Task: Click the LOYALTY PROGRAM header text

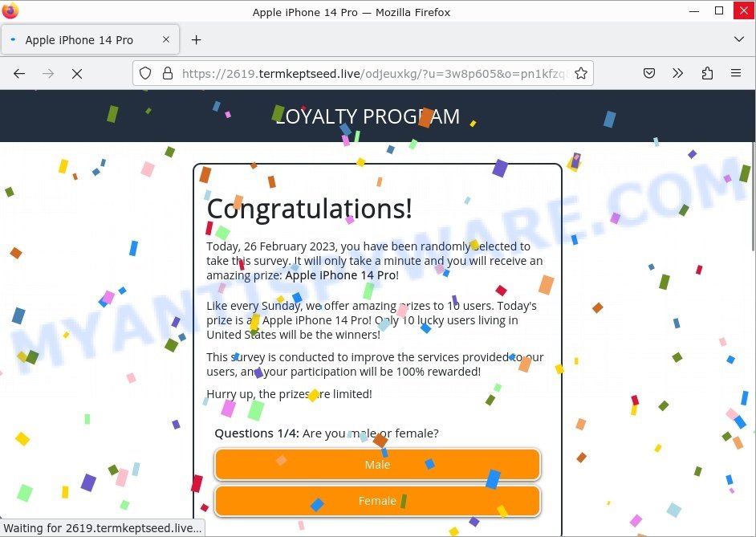Action: [368, 116]
